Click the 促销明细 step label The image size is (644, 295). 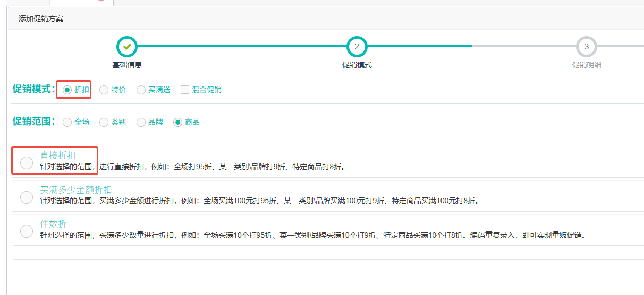[x=587, y=65]
